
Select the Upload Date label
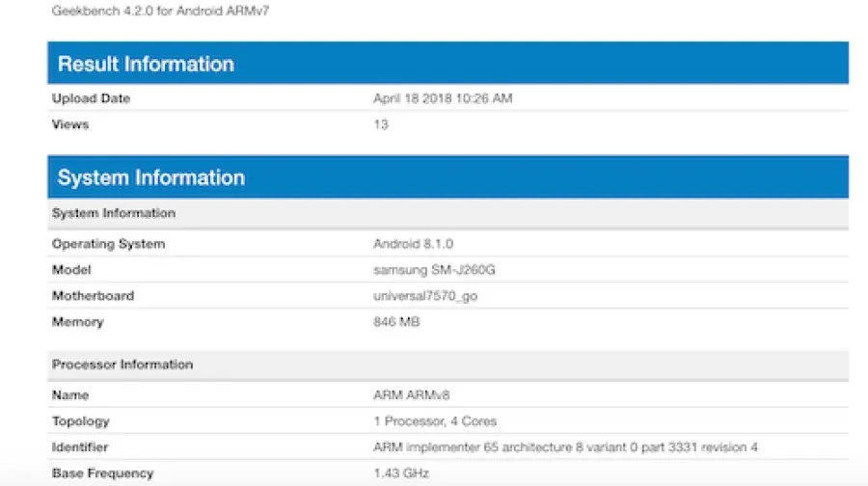pyautogui.click(x=91, y=98)
